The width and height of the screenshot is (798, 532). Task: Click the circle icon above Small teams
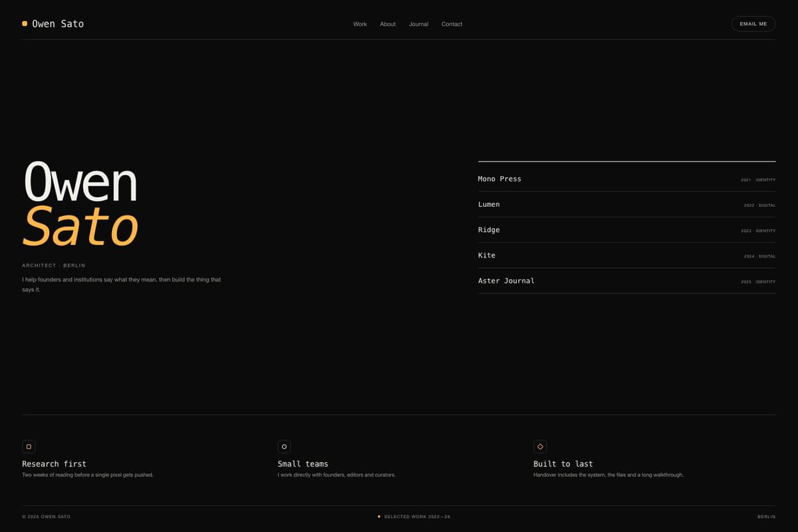284,447
